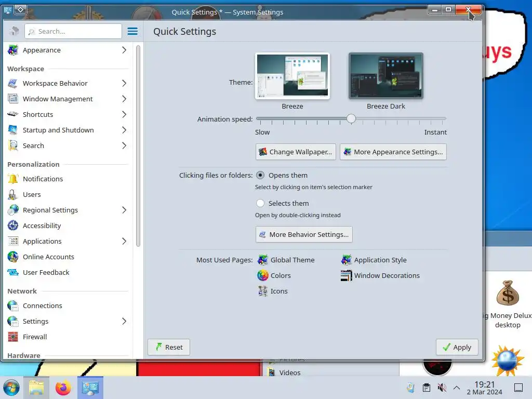The image size is (532, 399).
Task: Open the file manager taskbar icon
Action: 36,388
